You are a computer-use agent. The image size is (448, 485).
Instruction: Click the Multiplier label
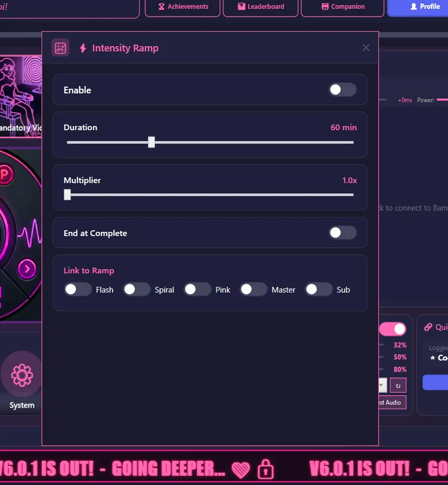(x=82, y=181)
